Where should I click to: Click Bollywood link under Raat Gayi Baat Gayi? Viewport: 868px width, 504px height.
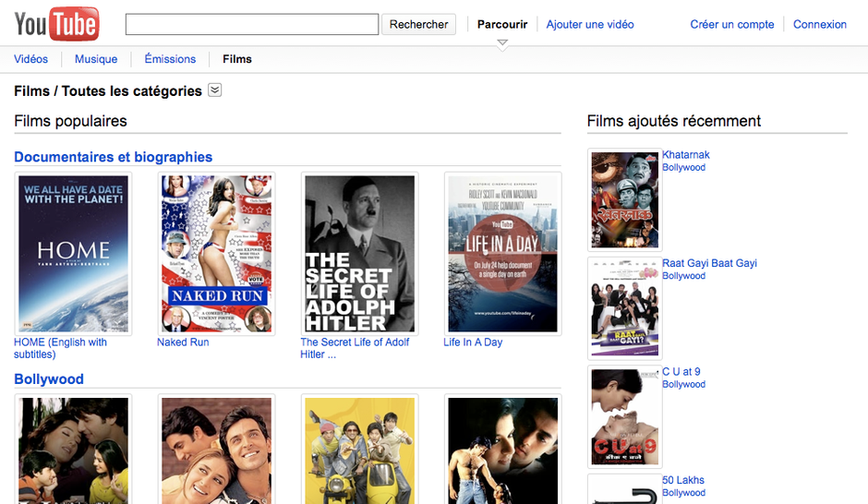tap(684, 276)
